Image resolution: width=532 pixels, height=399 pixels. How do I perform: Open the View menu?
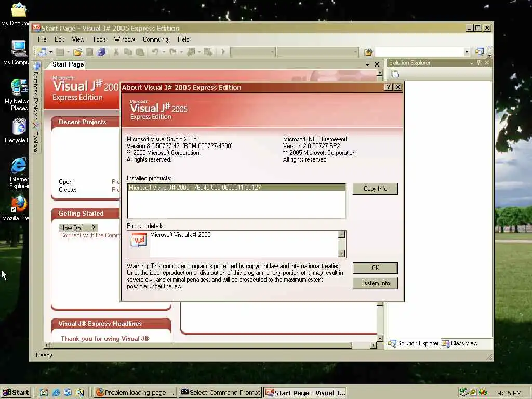(x=78, y=39)
